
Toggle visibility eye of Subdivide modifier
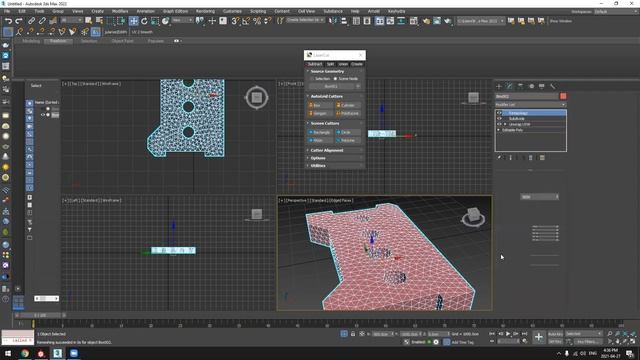pos(499,118)
